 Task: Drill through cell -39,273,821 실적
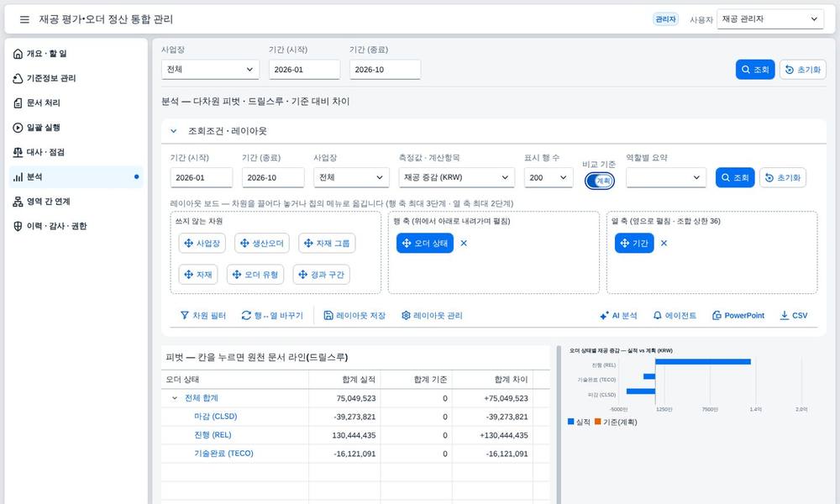coord(344,417)
